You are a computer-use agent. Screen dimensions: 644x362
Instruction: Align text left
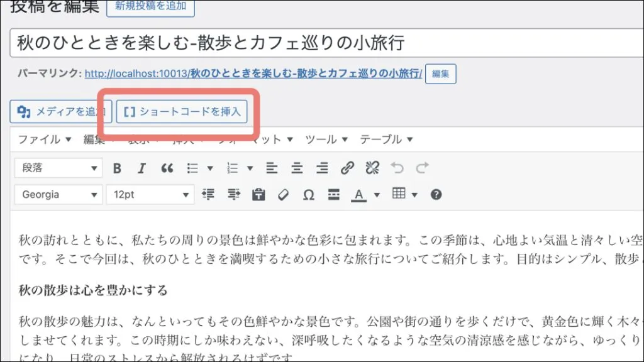272,168
